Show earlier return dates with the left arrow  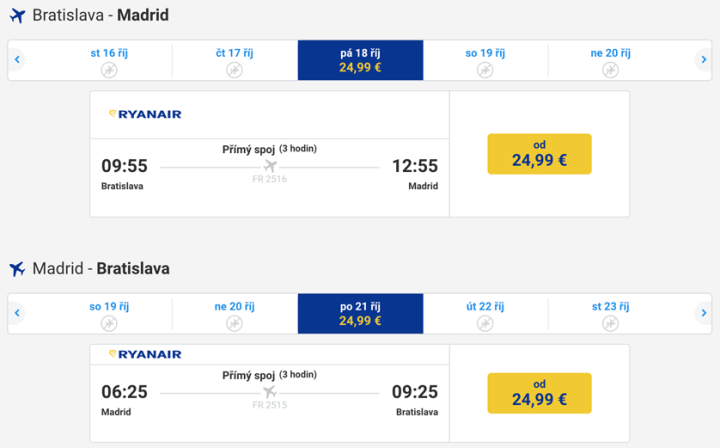(x=17, y=313)
